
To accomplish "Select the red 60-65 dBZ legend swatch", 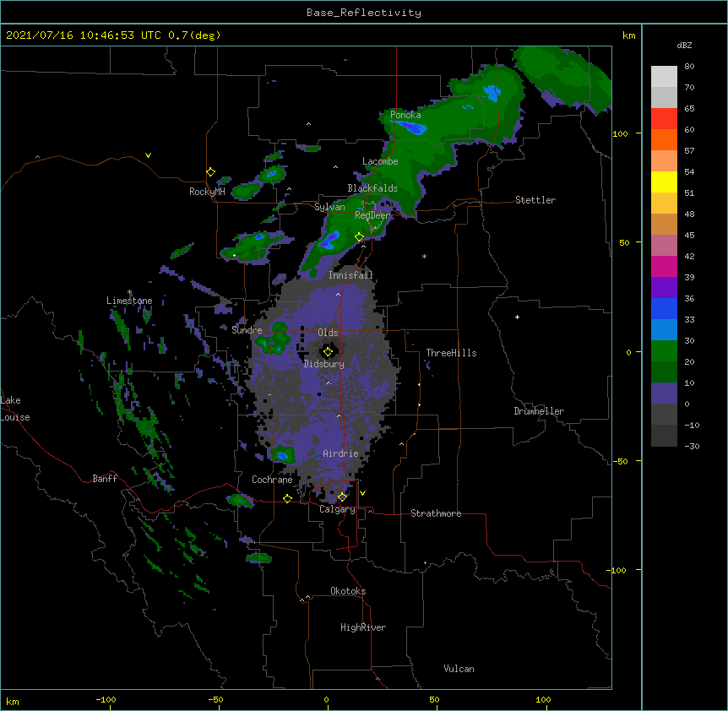I will coord(664,118).
